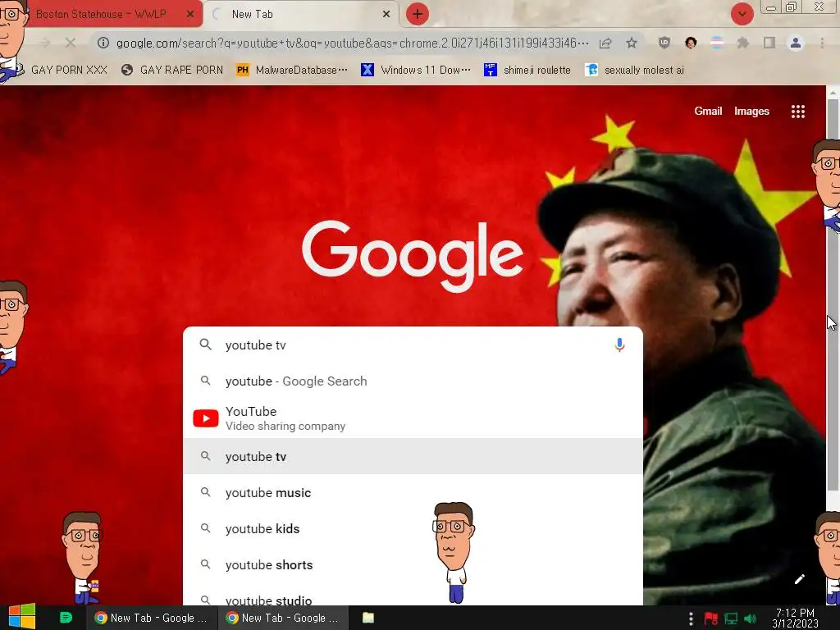
Task: Open the network tray icon
Action: click(731, 619)
